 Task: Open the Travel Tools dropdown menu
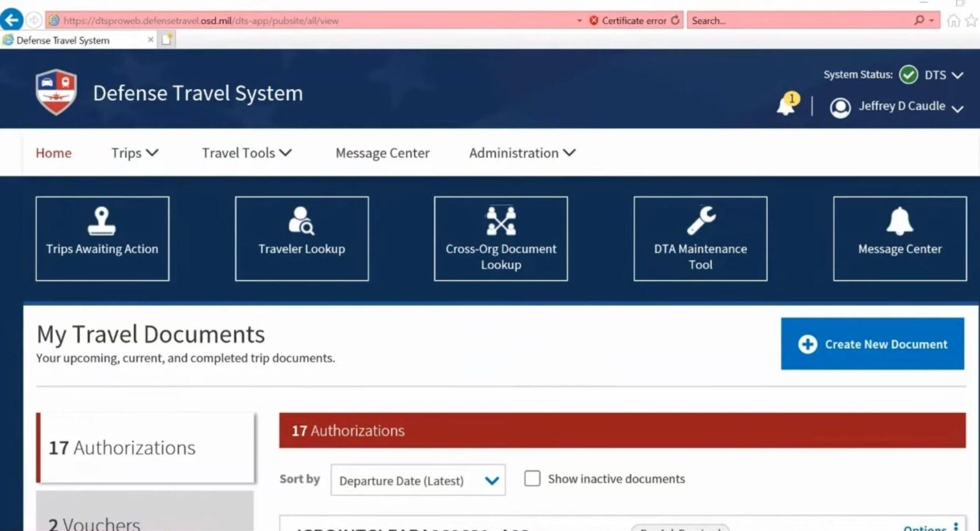(x=246, y=153)
